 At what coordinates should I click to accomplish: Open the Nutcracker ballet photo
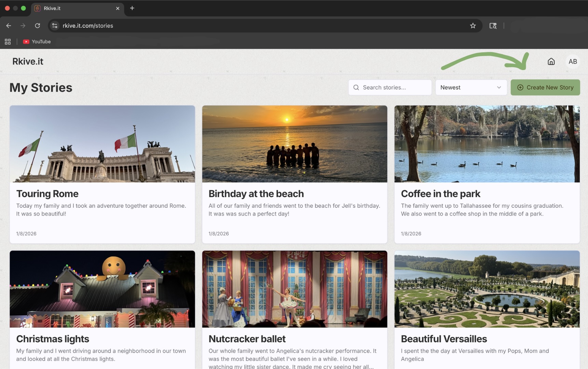295,289
